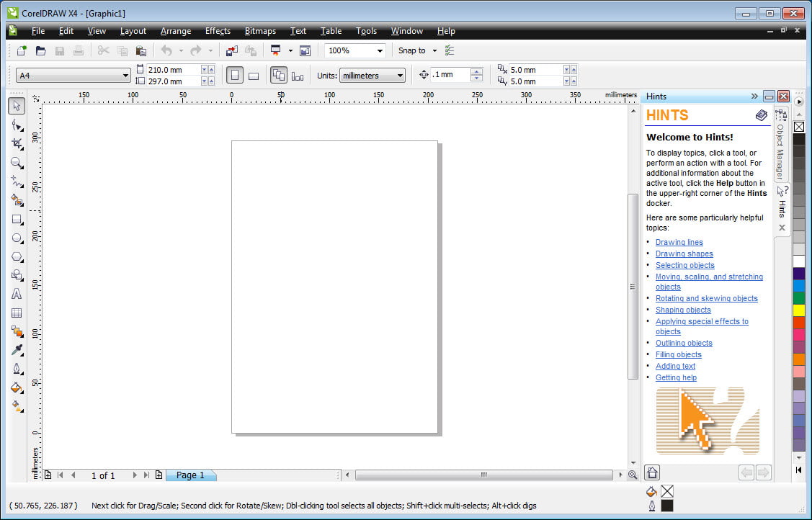This screenshot has height=520, width=812.
Task: Click the Import icon
Action: pyautogui.click(x=231, y=50)
